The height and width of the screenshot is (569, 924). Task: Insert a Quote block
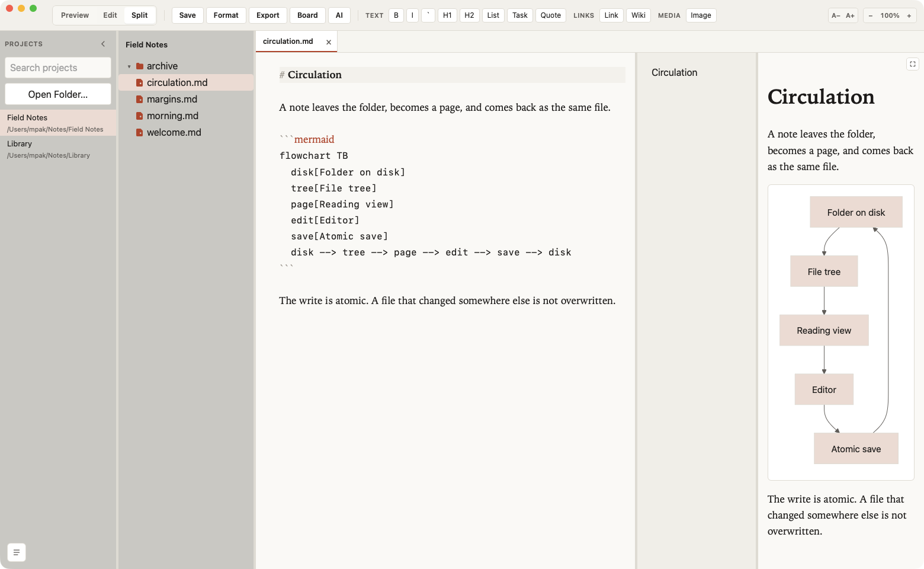(551, 15)
